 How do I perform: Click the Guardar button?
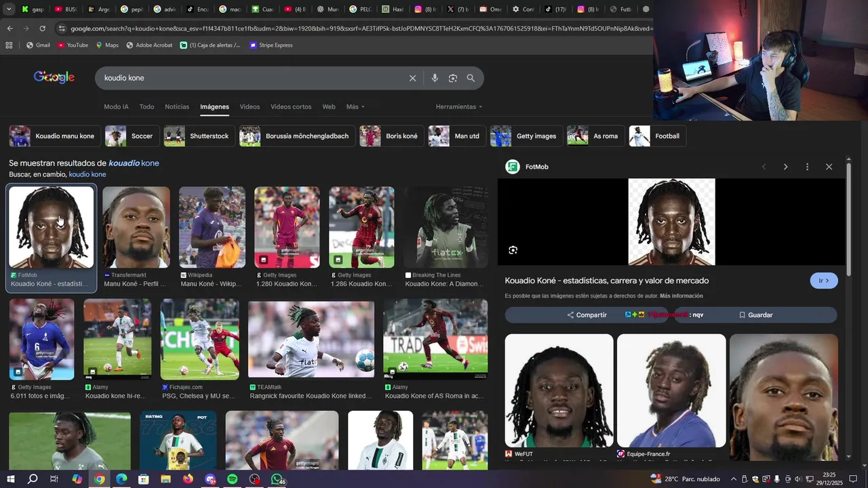pyautogui.click(x=755, y=315)
